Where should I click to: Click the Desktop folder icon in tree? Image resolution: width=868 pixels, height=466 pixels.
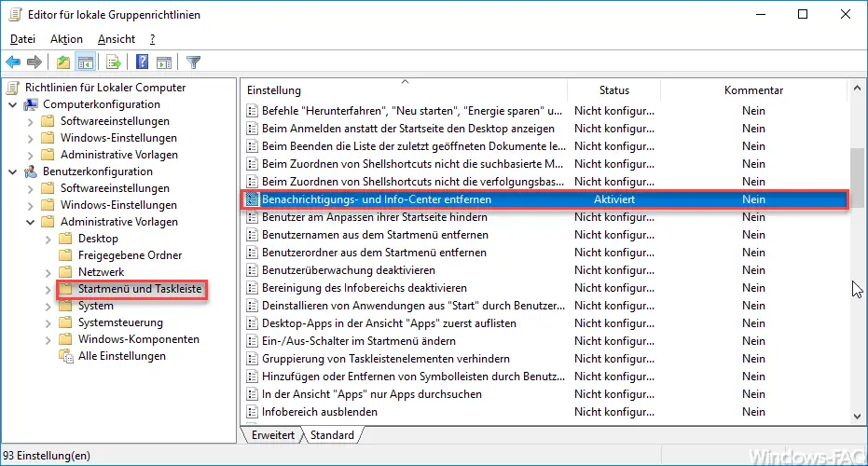[x=65, y=239]
